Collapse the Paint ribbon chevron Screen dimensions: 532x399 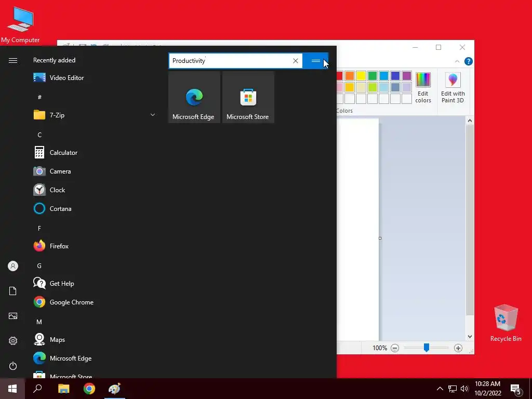click(457, 61)
